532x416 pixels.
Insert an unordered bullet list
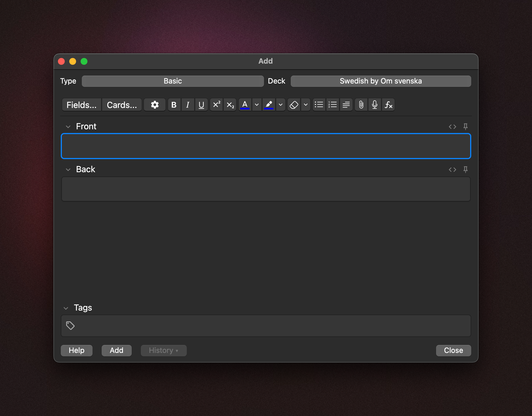319,105
